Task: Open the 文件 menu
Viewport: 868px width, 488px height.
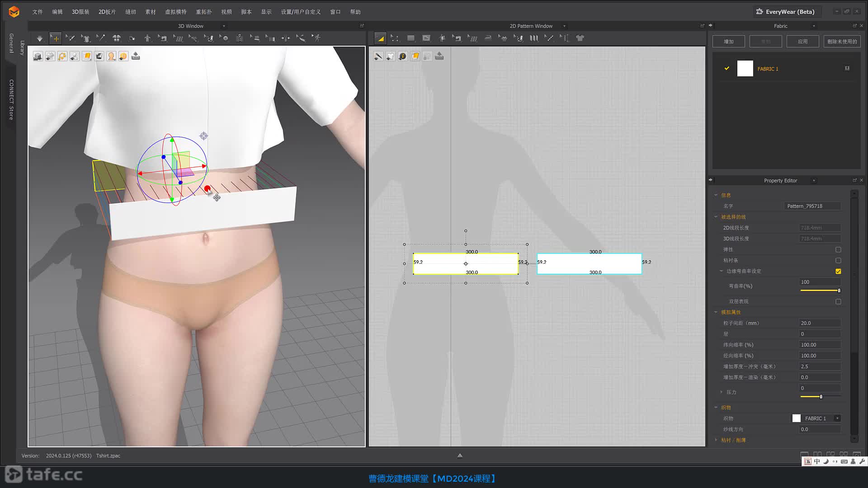Action: tap(38, 12)
